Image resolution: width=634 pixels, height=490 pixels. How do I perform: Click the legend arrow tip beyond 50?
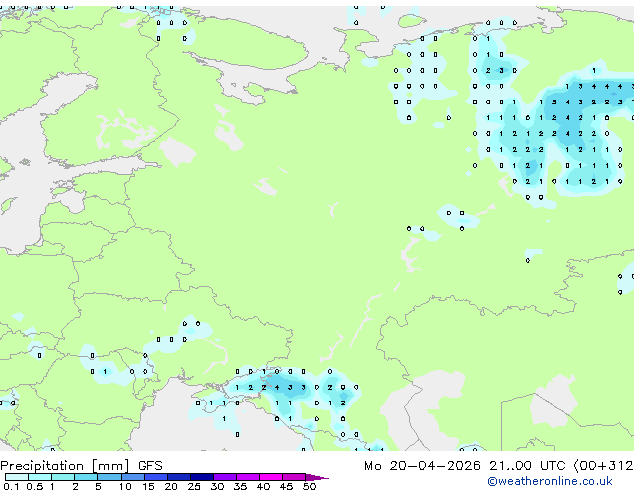coord(317,477)
